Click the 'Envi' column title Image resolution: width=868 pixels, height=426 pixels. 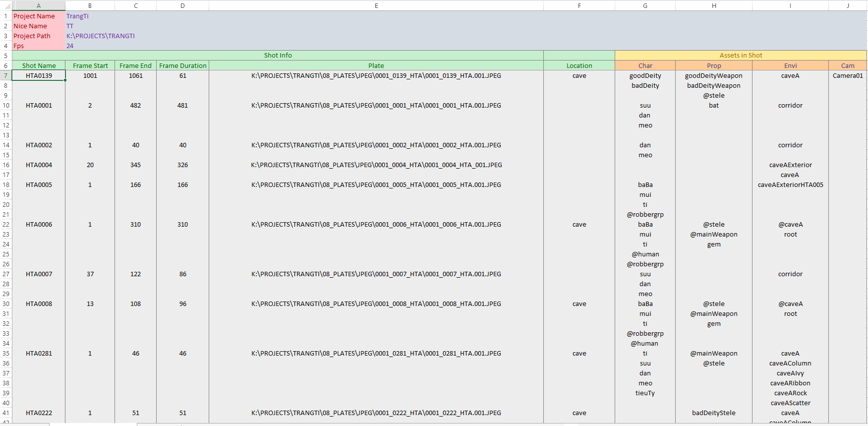tap(790, 65)
